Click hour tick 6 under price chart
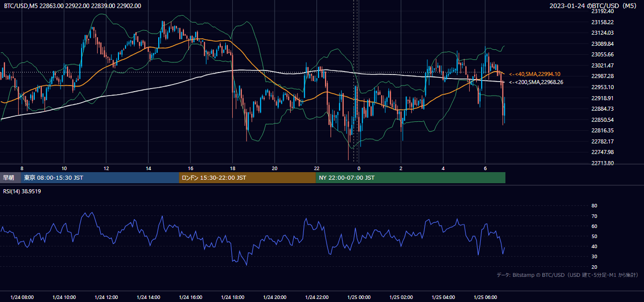The width and height of the screenshot is (644, 302). (485, 168)
